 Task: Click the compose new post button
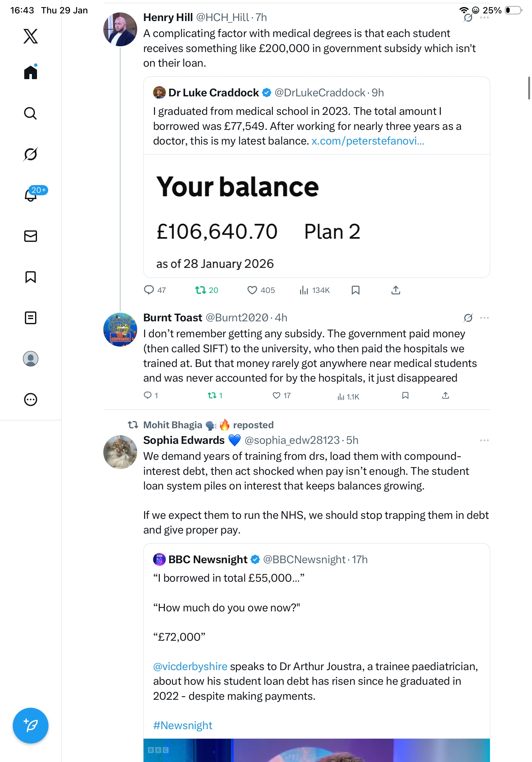pyautogui.click(x=31, y=726)
